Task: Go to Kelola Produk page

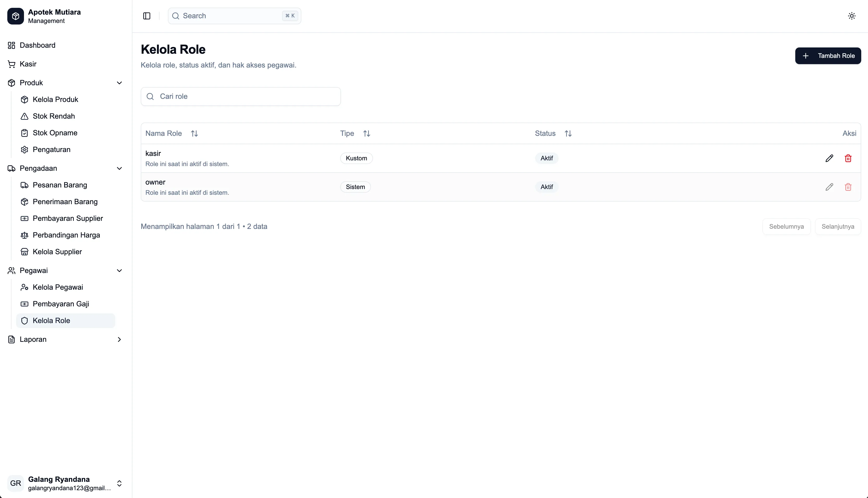Action: point(66,100)
